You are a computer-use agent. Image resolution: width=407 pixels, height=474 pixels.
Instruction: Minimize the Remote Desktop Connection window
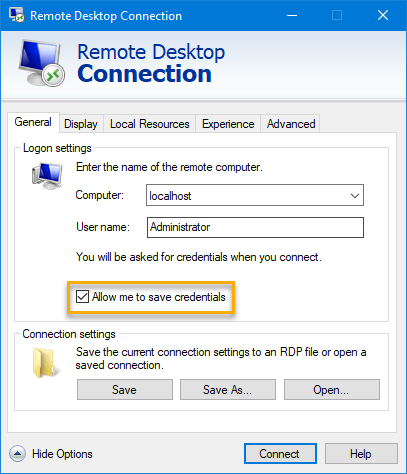(x=292, y=15)
